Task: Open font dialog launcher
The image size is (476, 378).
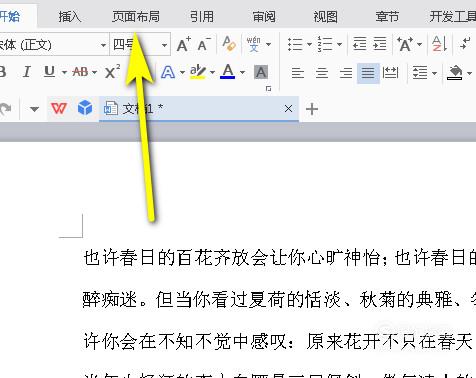Action: click(268, 89)
